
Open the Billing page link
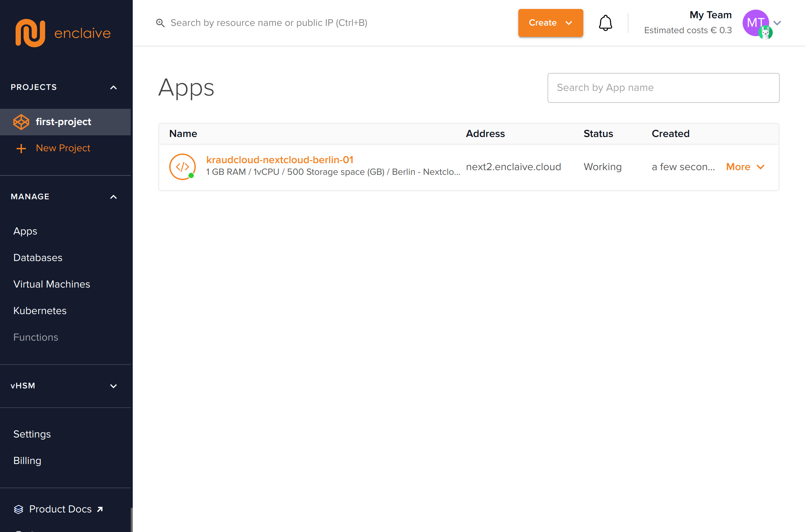[x=27, y=460]
